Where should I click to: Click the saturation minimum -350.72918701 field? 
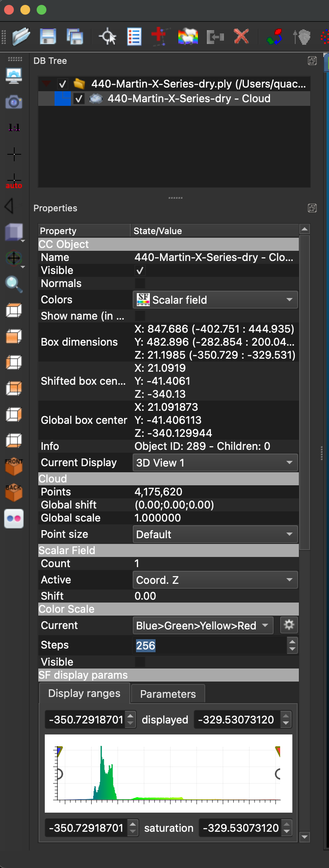86,828
